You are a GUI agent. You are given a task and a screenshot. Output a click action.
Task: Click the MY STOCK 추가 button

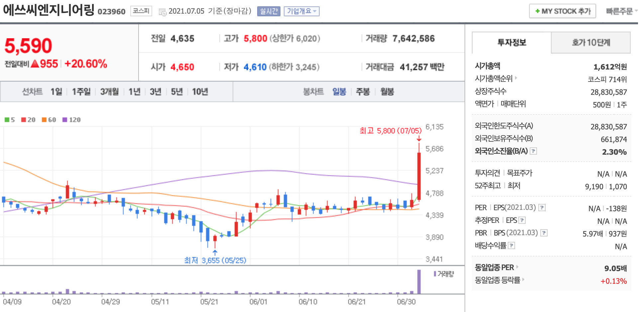click(562, 11)
